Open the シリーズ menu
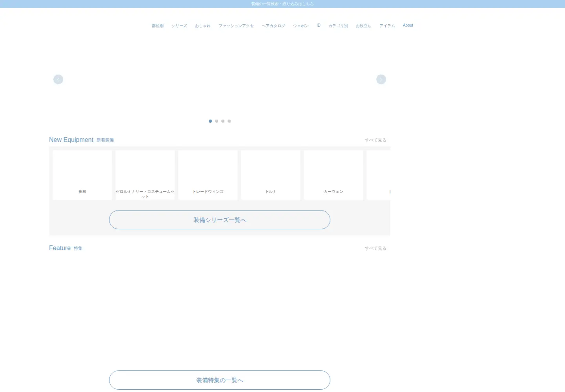Viewport: 565px width, 392px height. pos(179,25)
